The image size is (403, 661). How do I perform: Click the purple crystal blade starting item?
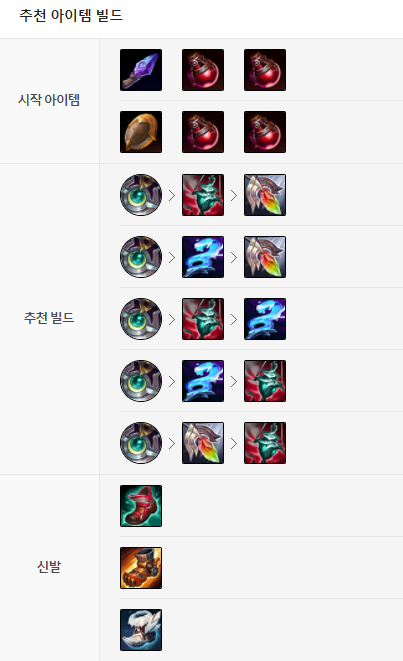point(141,70)
